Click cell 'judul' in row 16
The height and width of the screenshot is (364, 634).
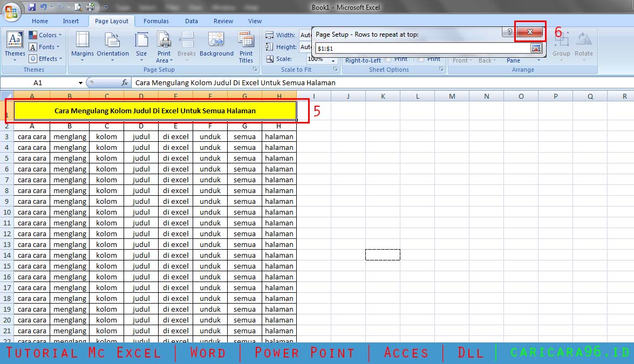[x=141, y=277]
